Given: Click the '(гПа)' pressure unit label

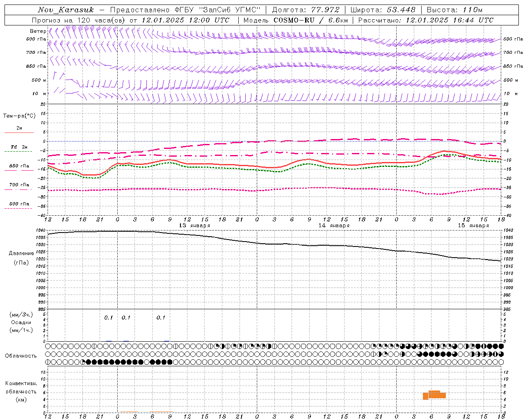Looking at the screenshot, I should coord(21,262).
